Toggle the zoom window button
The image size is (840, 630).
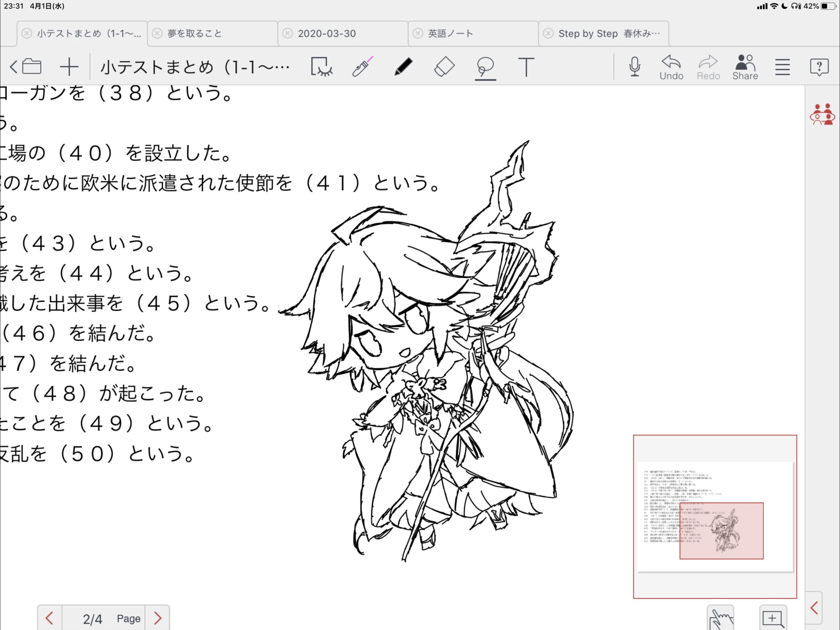[x=773, y=618]
